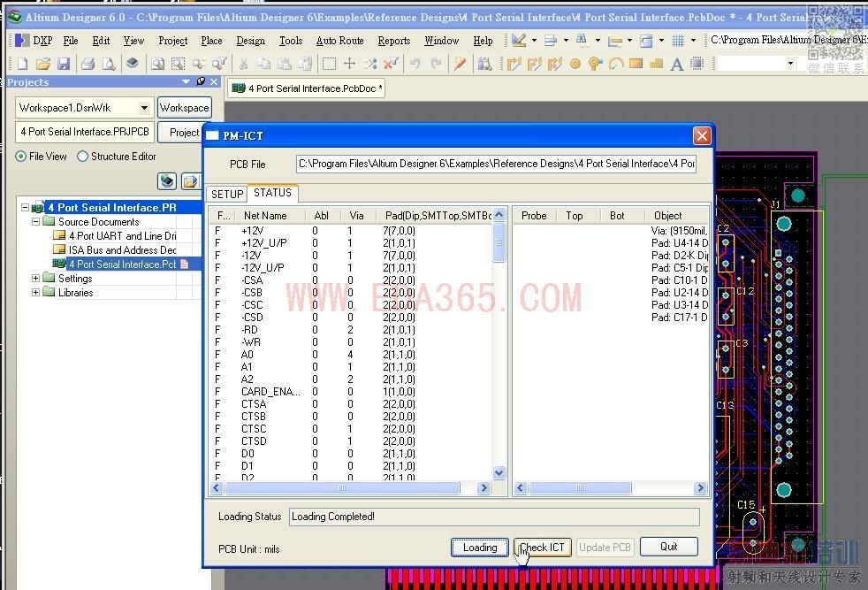
Task: Open the empty filter combo box dropdown
Action: click(x=790, y=63)
